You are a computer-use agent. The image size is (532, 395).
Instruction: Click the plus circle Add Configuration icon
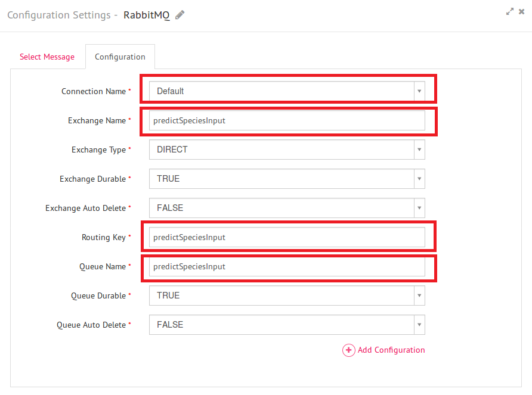[348, 350]
